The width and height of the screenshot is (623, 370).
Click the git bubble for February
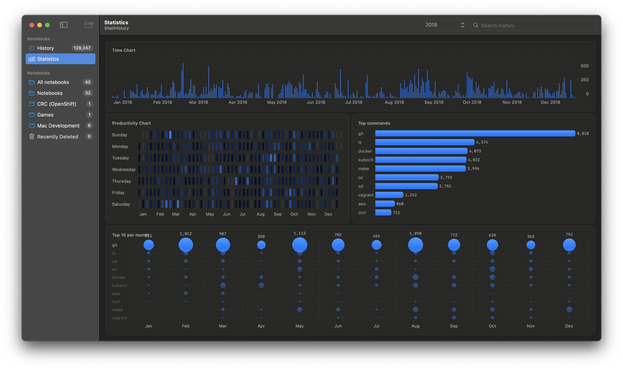[x=186, y=245]
